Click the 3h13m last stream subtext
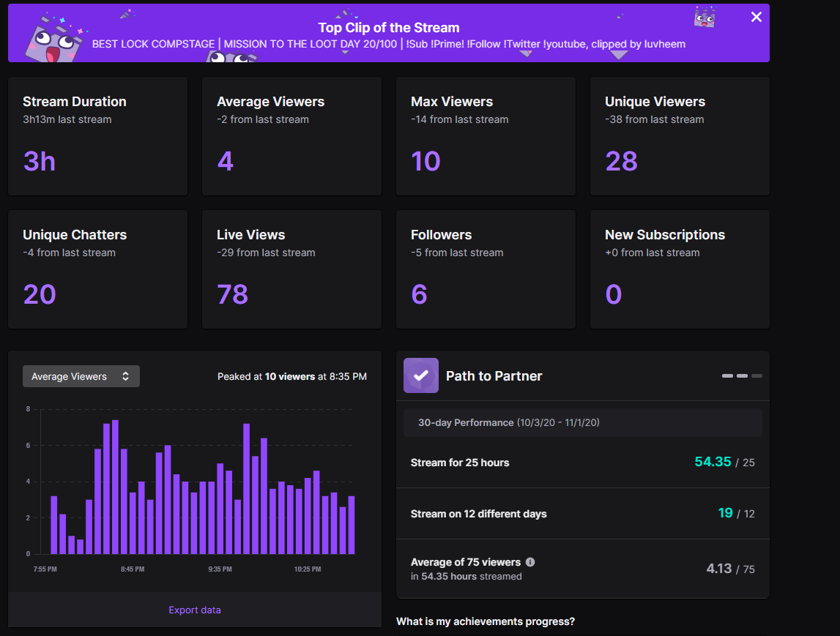The image size is (840, 636). pyautogui.click(x=67, y=119)
